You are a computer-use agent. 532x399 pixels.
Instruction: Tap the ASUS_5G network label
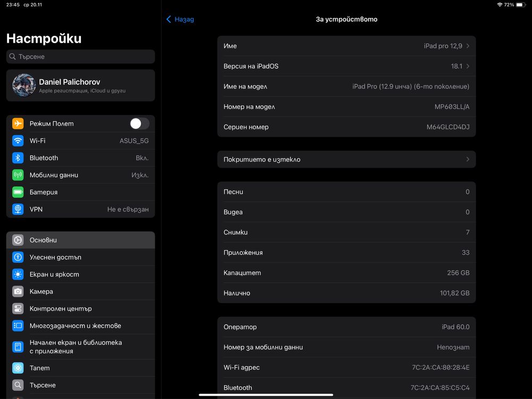tap(134, 141)
